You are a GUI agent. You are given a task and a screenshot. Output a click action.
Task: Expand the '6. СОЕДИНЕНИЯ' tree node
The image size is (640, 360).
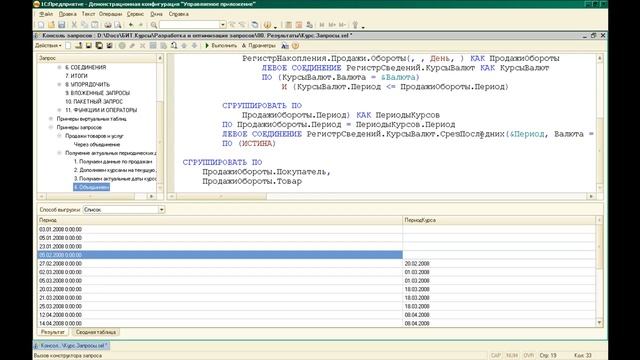click(x=60, y=67)
